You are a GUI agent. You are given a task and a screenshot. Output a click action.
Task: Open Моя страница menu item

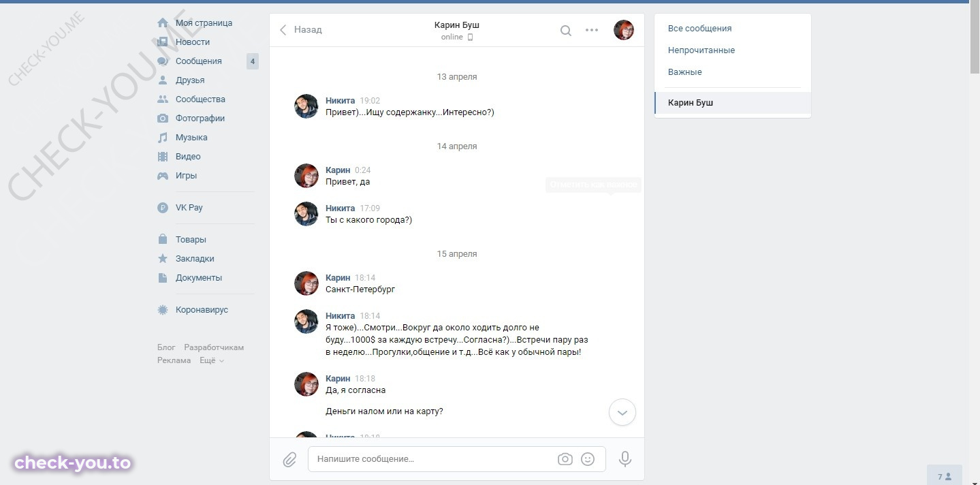point(204,23)
